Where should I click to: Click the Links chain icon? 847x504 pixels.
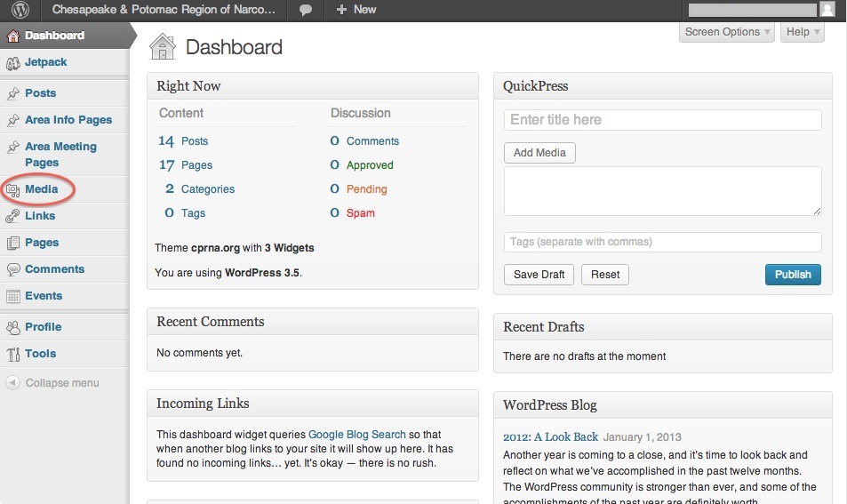click(x=13, y=216)
